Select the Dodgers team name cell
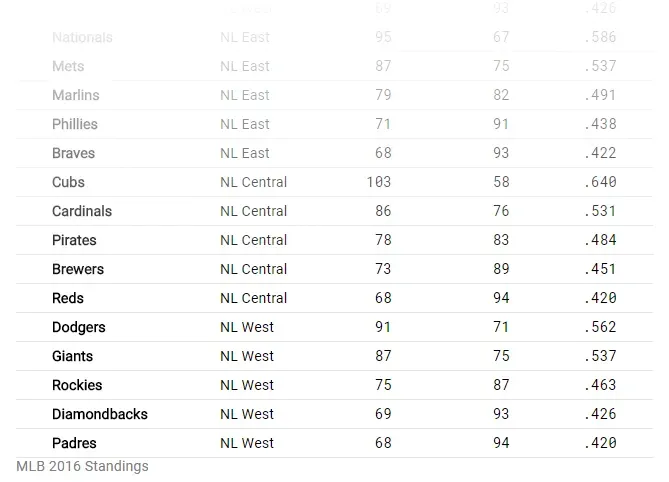This screenshot has width=669, height=482. [78, 327]
